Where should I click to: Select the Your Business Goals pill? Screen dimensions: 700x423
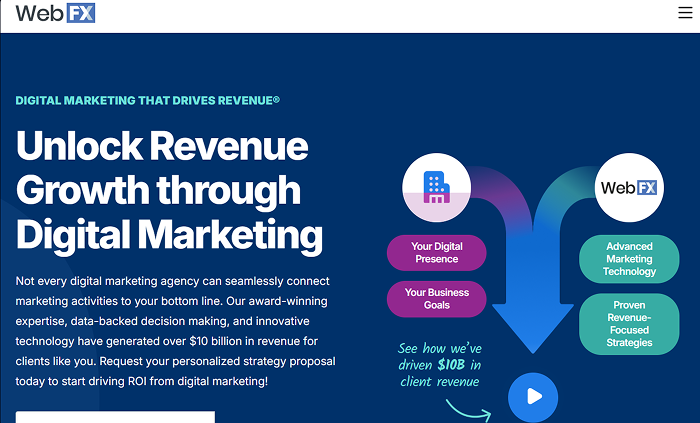pos(437,299)
